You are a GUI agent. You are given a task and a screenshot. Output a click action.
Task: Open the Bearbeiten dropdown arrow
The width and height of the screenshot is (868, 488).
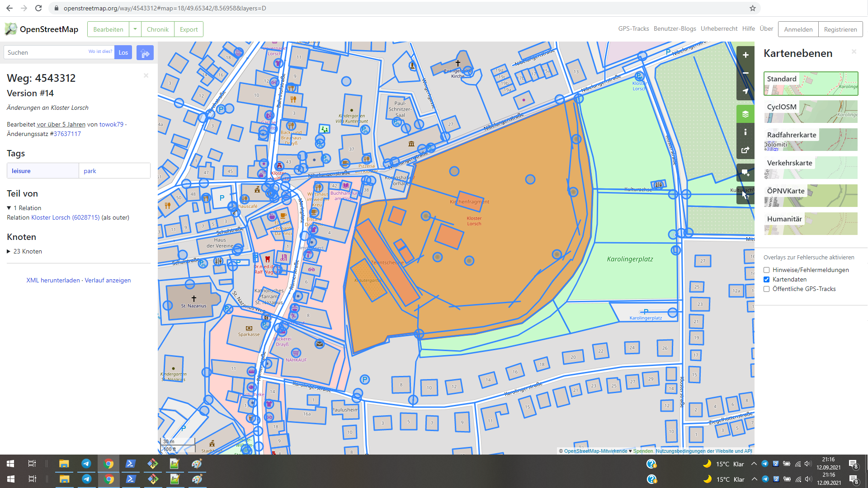pos(135,29)
